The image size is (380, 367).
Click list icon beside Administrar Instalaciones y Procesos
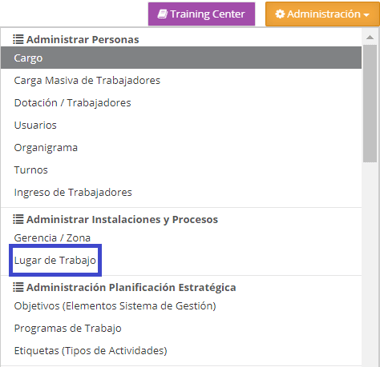[18, 219]
